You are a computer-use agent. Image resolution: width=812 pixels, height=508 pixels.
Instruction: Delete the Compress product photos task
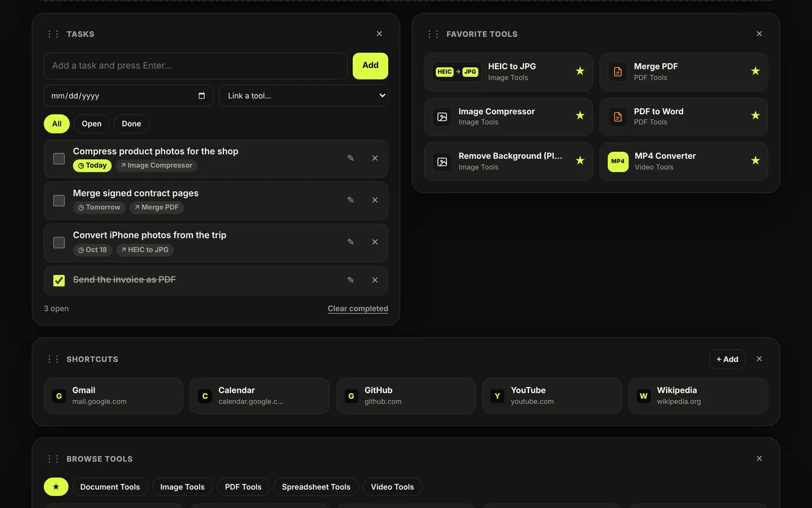[x=375, y=158]
